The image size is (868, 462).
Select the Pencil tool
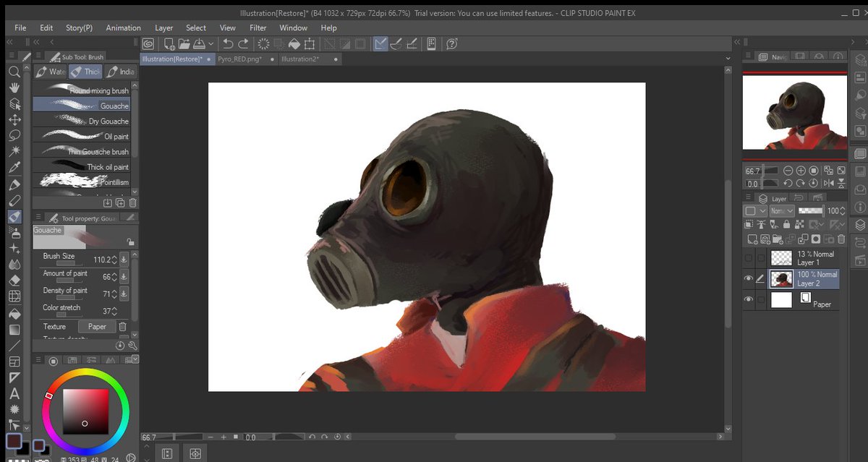[14, 200]
